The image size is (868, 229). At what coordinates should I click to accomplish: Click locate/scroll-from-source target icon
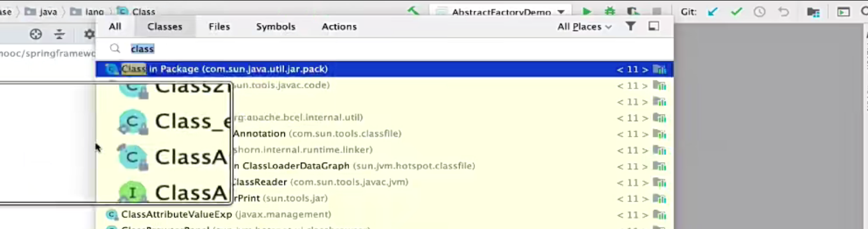coord(36,34)
